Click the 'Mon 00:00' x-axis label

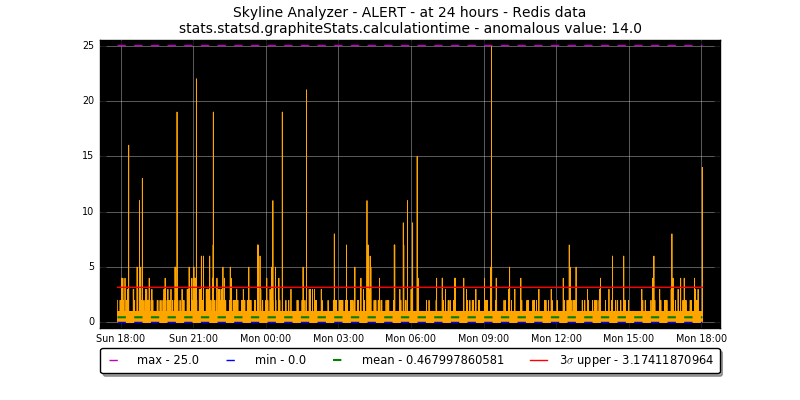tap(266, 338)
